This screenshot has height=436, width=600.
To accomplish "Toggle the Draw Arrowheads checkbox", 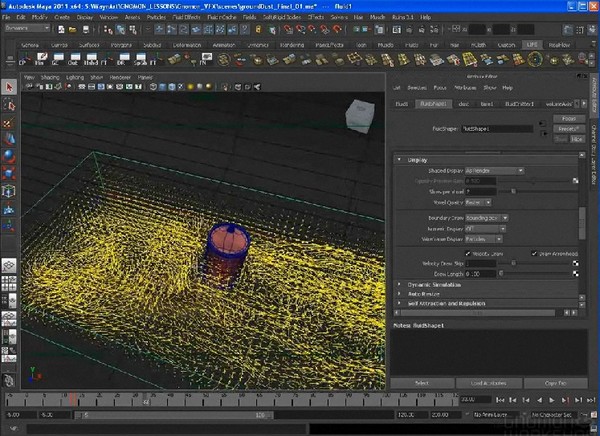I will [534, 253].
